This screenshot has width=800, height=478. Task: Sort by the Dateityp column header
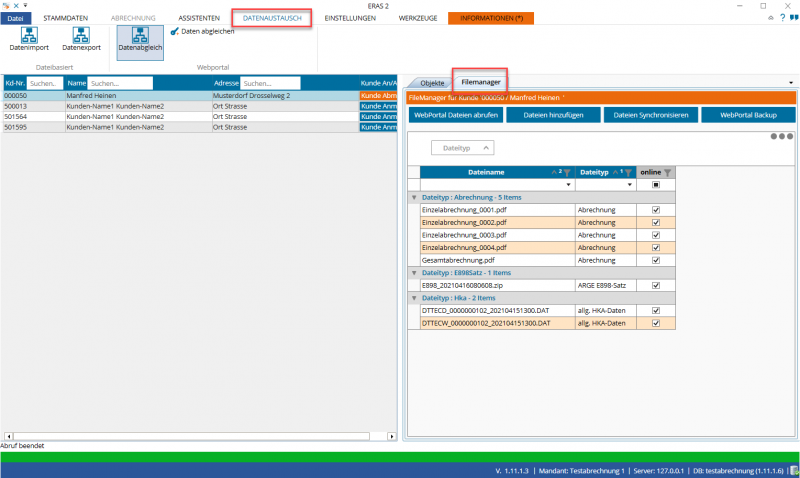594,172
